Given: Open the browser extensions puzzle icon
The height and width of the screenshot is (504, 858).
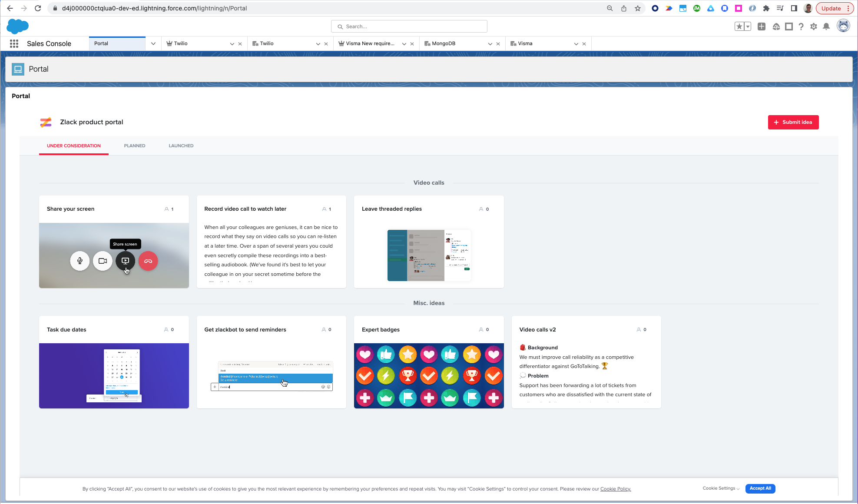Looking at the screenshot, I should [x=766, y=8].
